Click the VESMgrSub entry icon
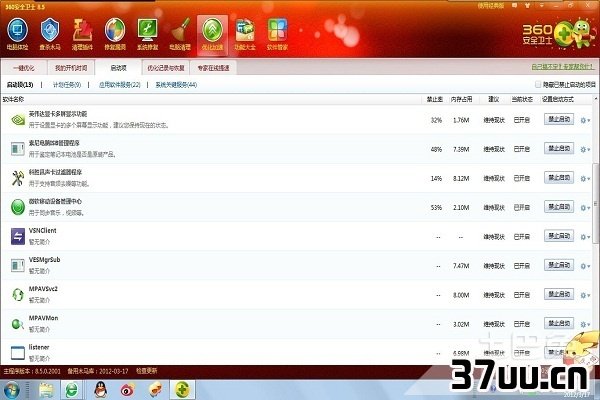The width and height of the screenshot is (600, 400). click(x=18, y=265)
